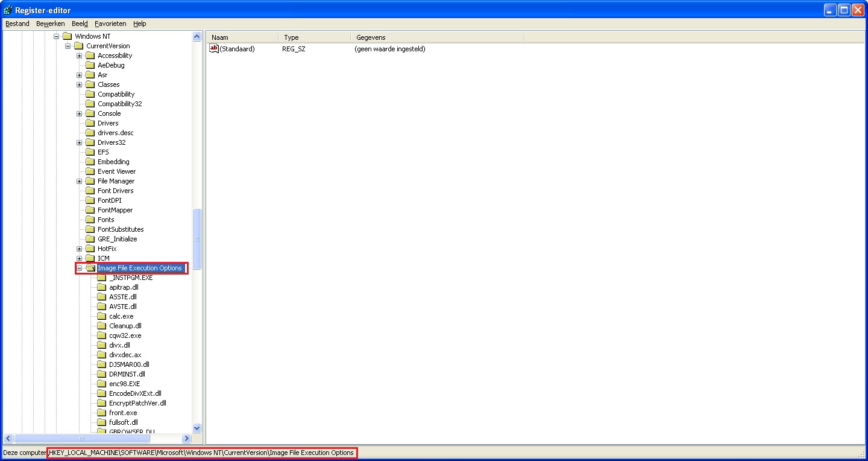This screenshot has width=868, height=461.
Task: Expand the Console key
Action: click(79, 113)
